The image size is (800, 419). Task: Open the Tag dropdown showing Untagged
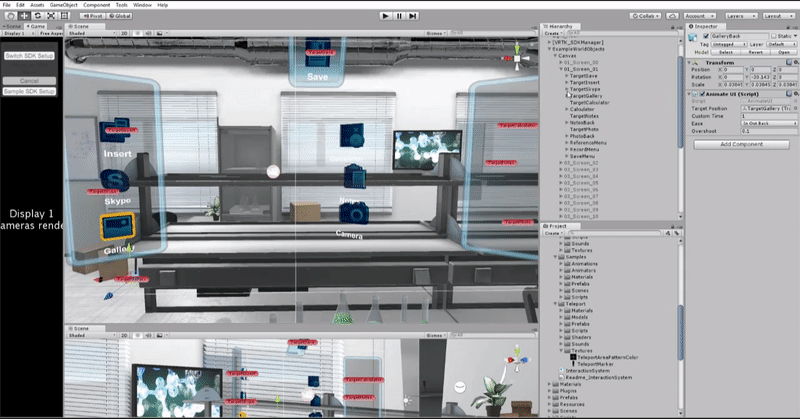click(x=729, y=44)
